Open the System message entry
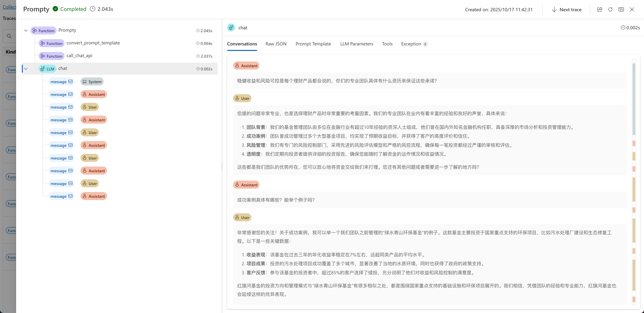This screenshot has width=644, height=313. pyautogui.click(x=62, y=82)
